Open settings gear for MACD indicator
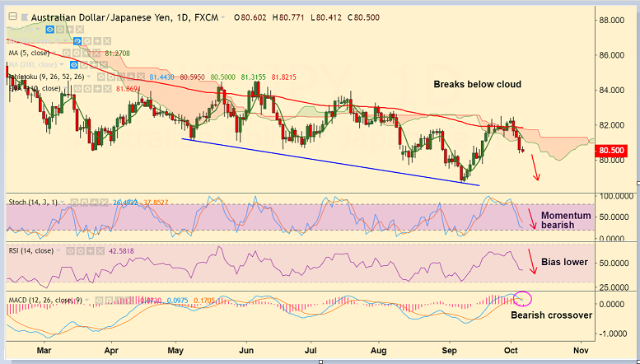Screen dimensions: 640x364 click(x=109, y=301)
